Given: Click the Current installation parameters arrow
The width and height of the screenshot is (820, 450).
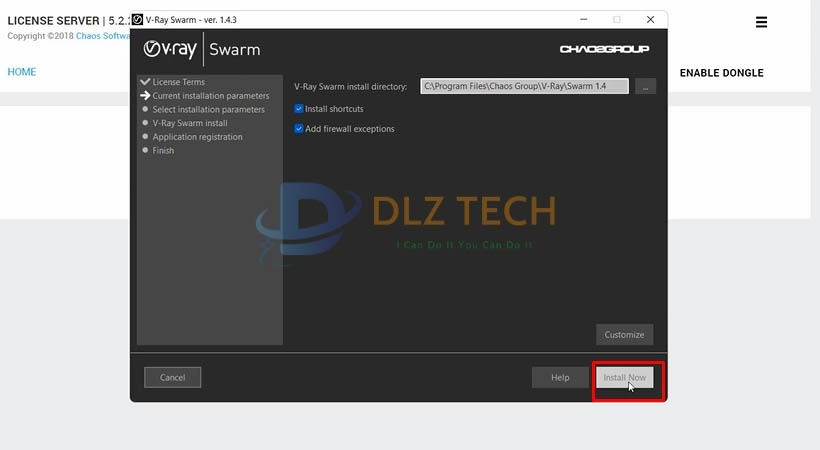Looking at the screenshot, I should pyautogui.click(x=145, y=96).
